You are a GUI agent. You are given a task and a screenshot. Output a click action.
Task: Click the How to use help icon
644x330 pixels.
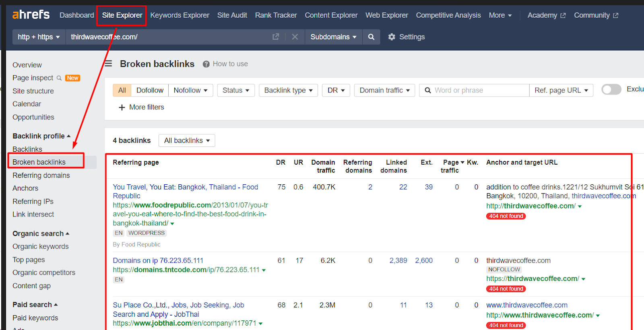click(206, 64)
